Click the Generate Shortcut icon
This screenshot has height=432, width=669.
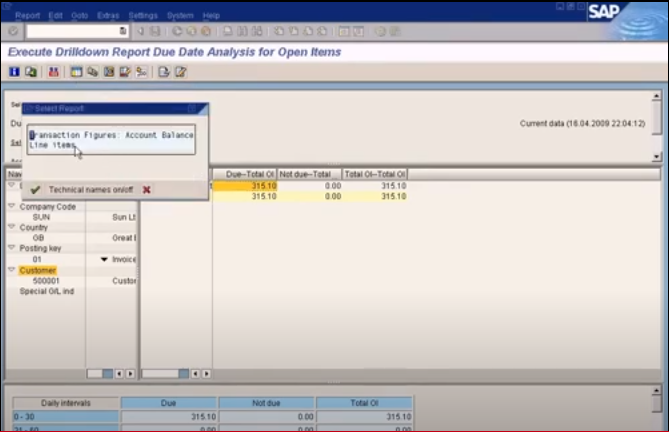pos(358,31)
